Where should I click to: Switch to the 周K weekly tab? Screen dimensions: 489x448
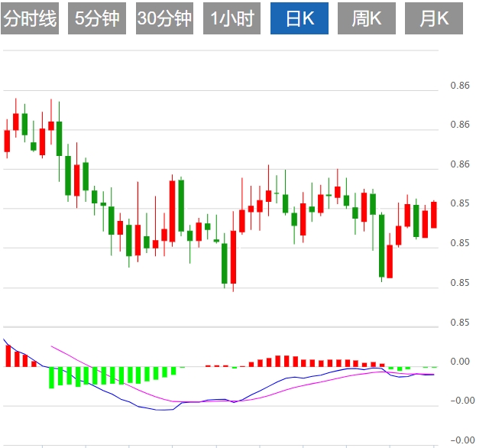coord(367,18)
